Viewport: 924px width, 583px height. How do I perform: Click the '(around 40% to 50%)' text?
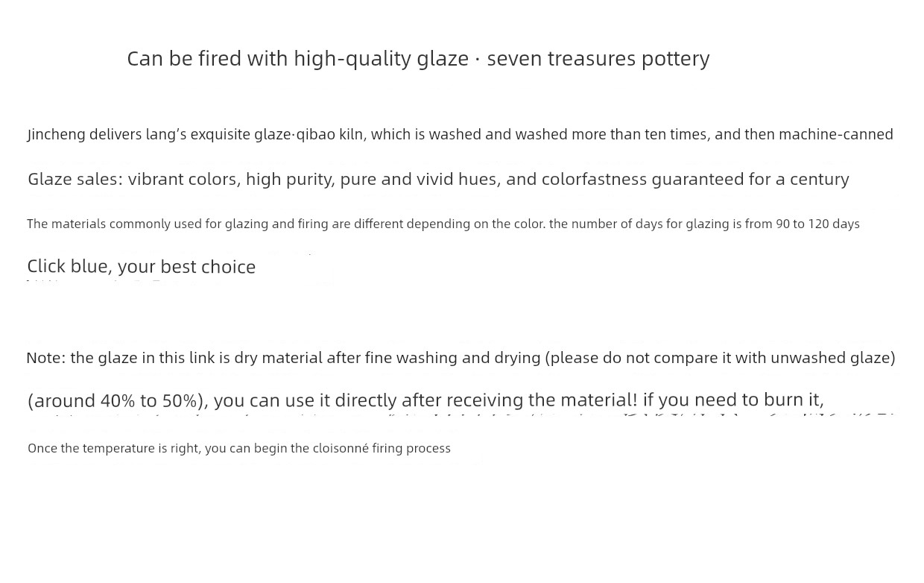pos(115,400)
